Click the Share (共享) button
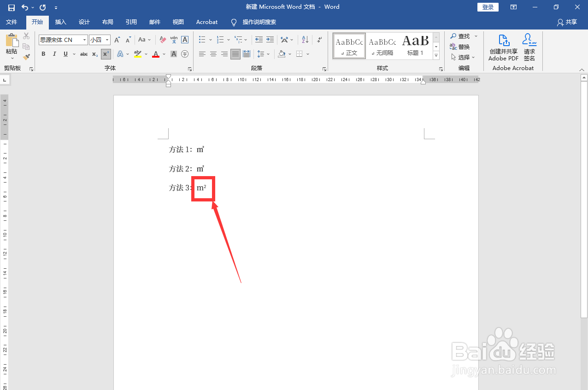 click(x=567, y=22)
